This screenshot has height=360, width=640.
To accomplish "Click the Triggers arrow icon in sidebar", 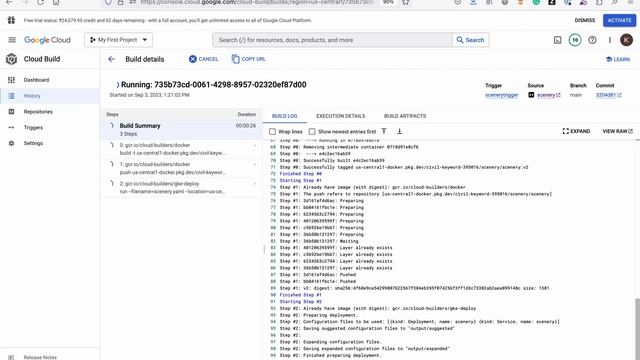I will [x=11, y=128].
